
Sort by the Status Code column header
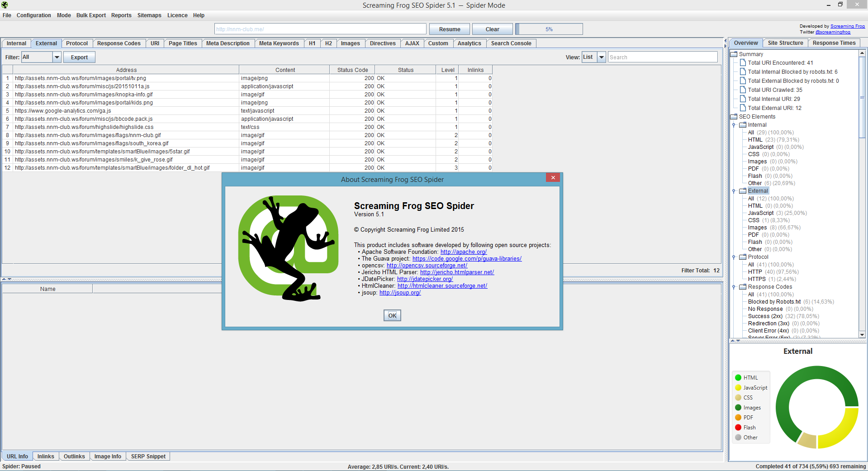352,70
